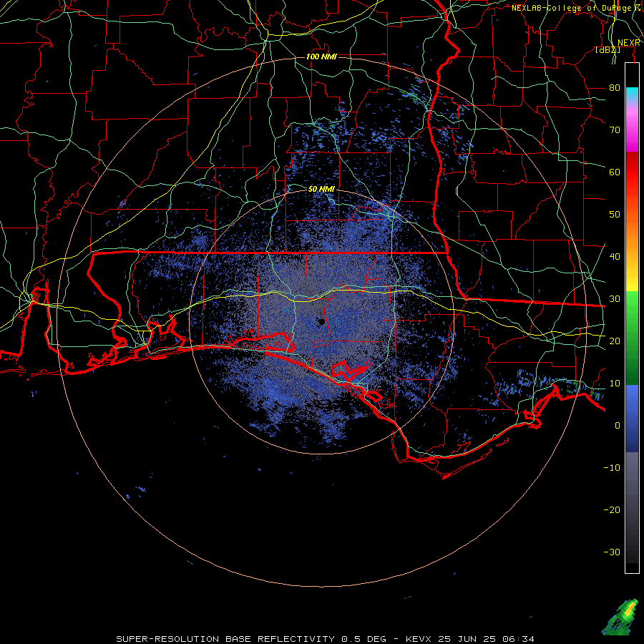Image resolution: width=644 pixels, height=644 pixels.
Task: Pick the green segment of the color bar
Action: tap(632, 338)
